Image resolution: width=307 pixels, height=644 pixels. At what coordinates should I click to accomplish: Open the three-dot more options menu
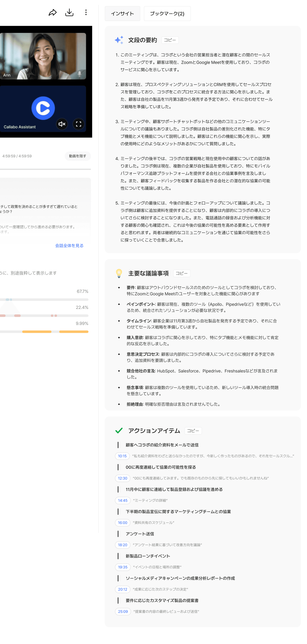coord(86,12)
